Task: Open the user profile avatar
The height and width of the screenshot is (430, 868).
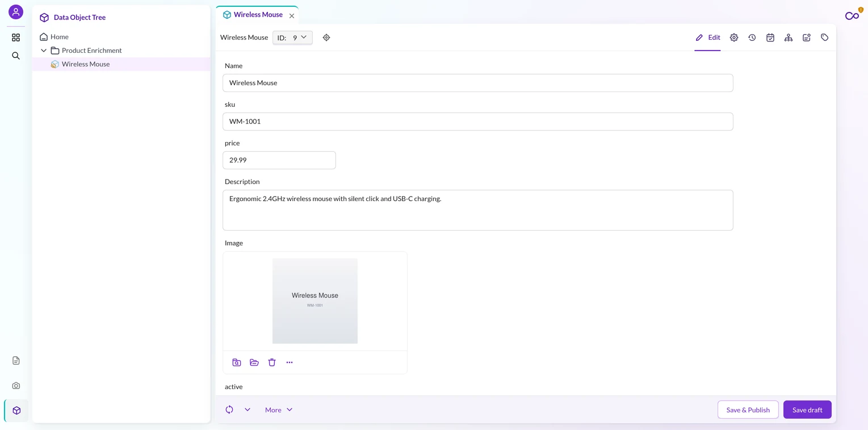Action: (16, 12)
